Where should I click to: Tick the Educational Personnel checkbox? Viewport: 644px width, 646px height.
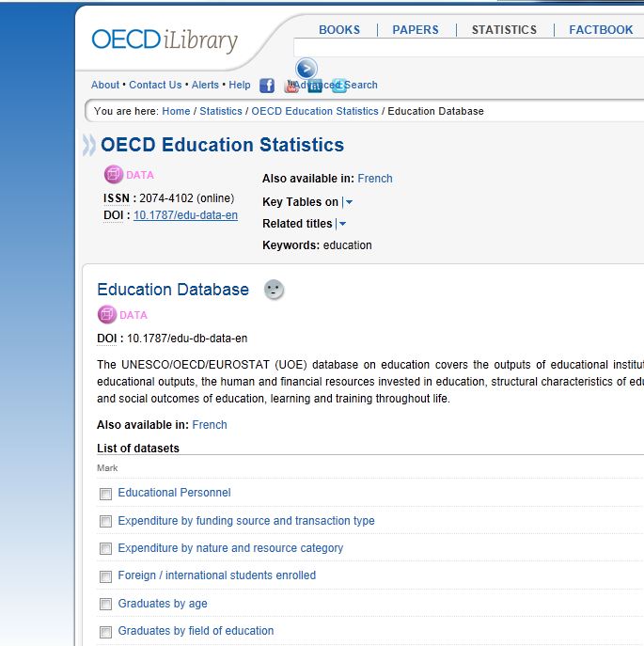coord(105,494)
